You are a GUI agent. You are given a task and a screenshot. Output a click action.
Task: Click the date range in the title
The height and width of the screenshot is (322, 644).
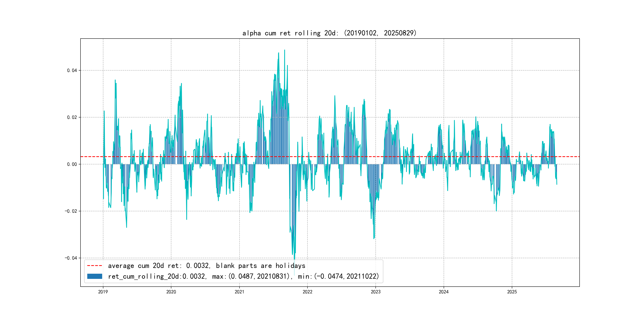(x=380, y=33)
